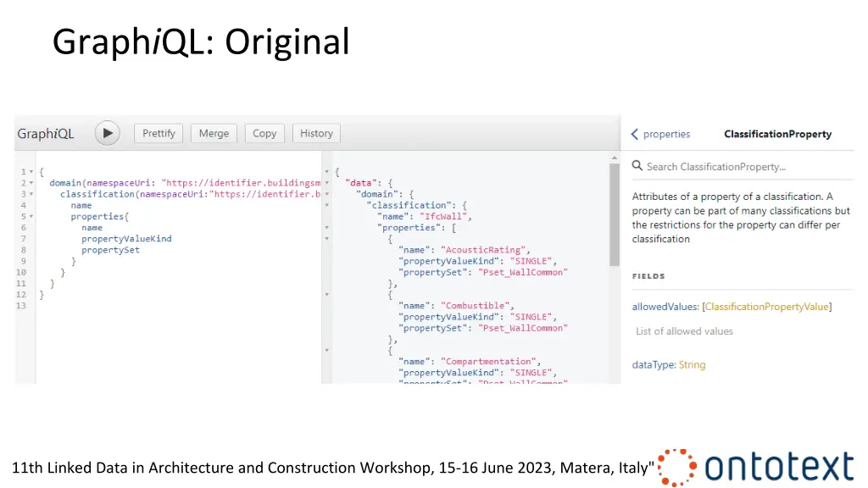Click the domain(namespaceUri text on line 2
The height and width of the screenshot is (488, 868).
pos(100,183)
